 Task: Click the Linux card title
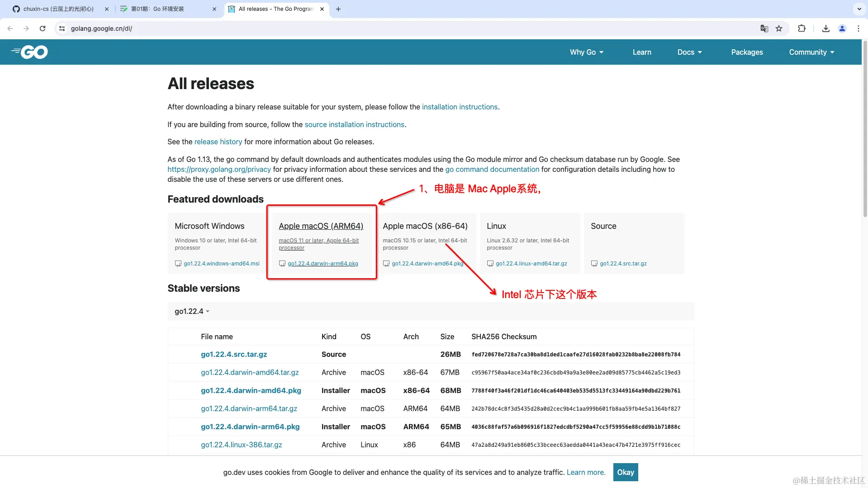(x=496, y=226)
